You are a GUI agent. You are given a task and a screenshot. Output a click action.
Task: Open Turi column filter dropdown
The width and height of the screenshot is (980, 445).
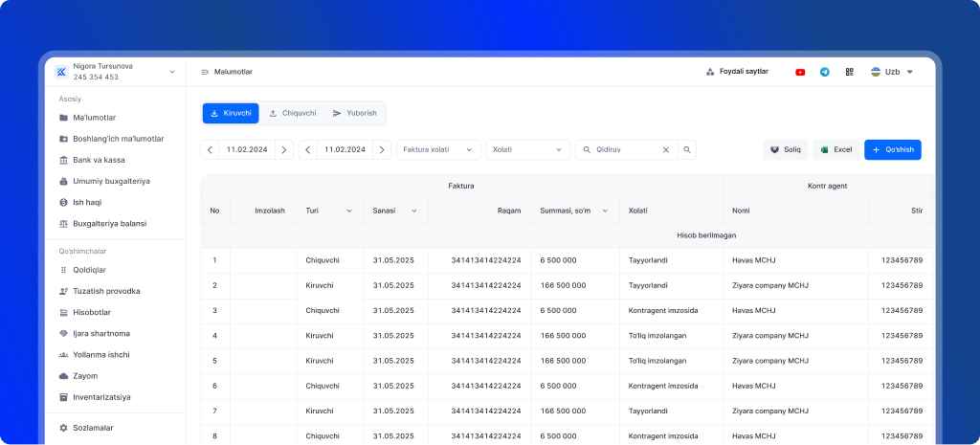coord(348,211)
